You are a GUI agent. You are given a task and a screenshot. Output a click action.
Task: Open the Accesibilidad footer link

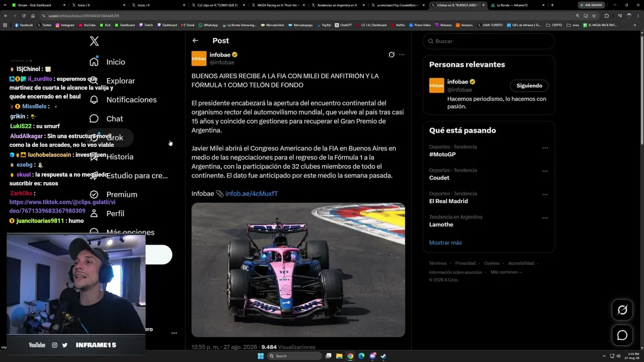click(521, 263)
